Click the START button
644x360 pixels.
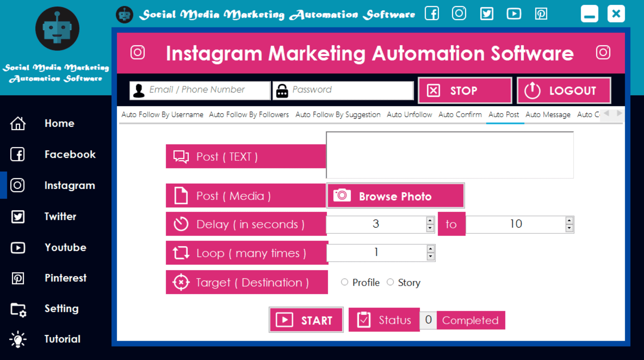coord(306,320)
